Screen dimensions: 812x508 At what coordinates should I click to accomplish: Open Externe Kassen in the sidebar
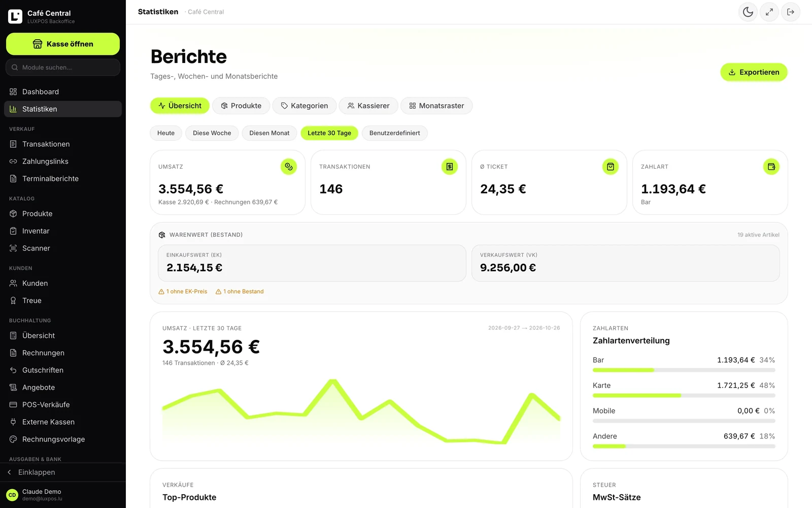[x=63, y=422]
